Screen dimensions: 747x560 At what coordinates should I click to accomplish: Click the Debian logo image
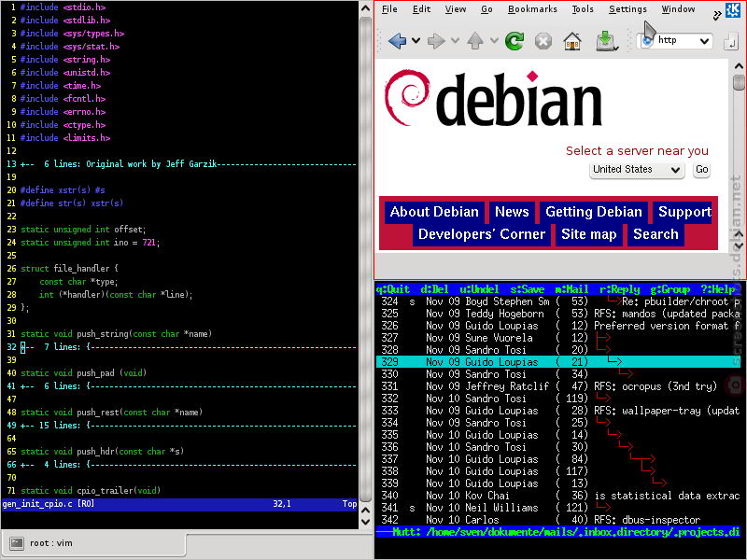494,99
